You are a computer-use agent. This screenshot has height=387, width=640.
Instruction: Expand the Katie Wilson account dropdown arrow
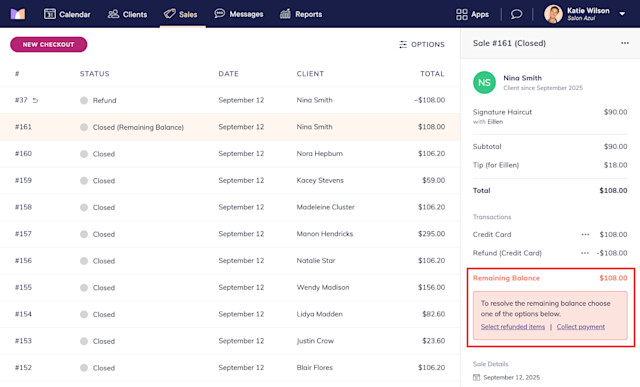[622, 14]
